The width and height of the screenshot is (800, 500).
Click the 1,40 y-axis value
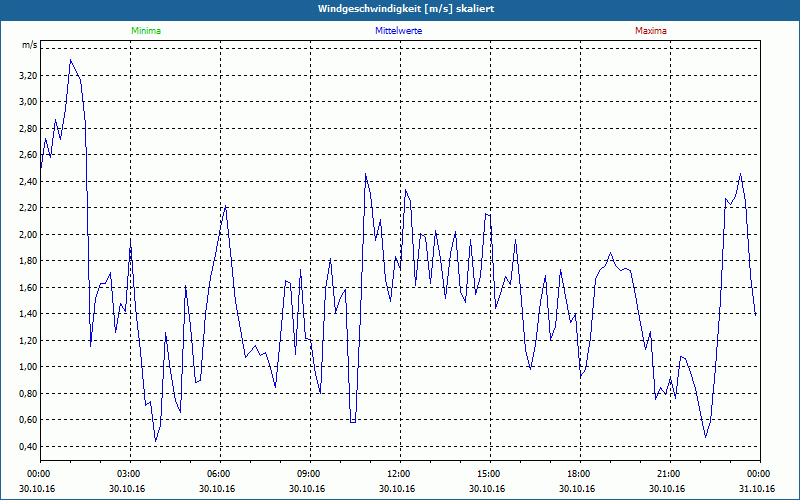30,314
